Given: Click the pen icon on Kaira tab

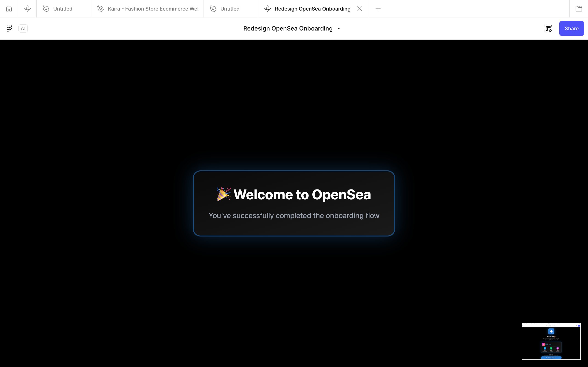Looking at the screenshot, I should (100, 9).
